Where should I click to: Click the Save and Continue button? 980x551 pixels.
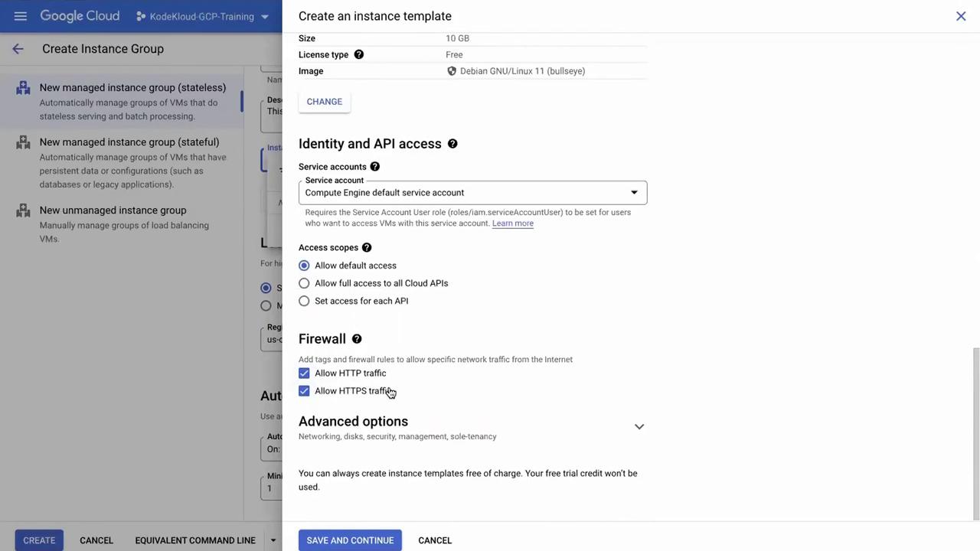click(350, 540)
